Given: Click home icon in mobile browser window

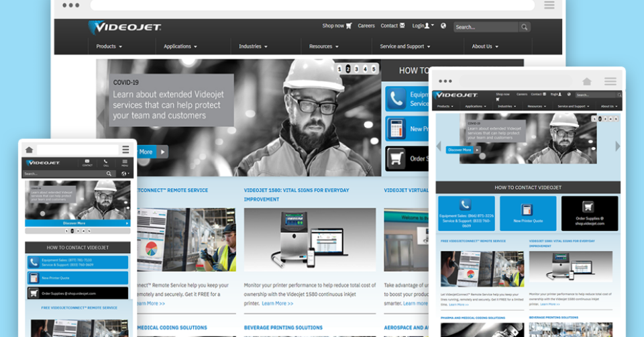Looking at the screenshot, I should [x=29, y=149].
